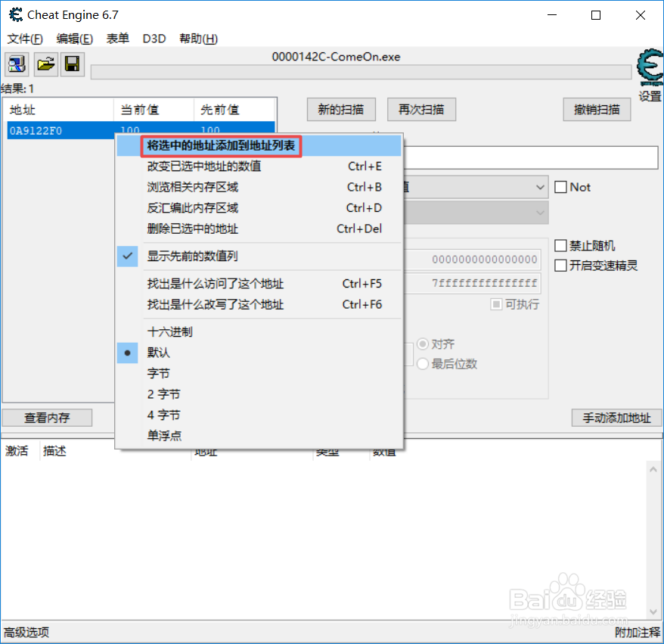Select 字节 in context menu

tap(259, 374)
